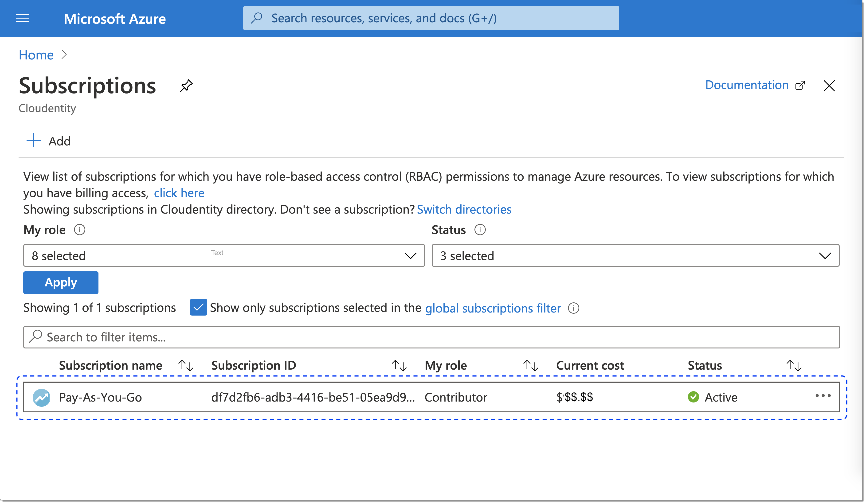Click info icon beside global subscriptions filter
866x504 pixels.
point(574,308)
